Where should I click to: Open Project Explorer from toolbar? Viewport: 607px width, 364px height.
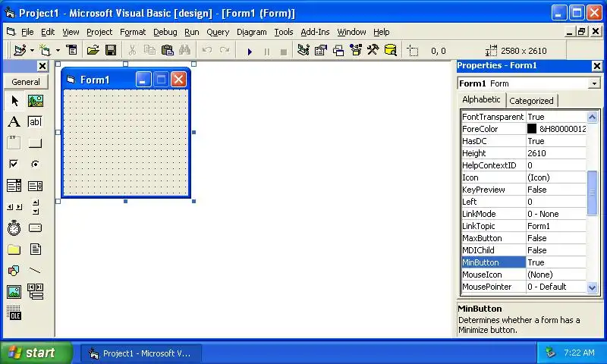(303, 50)
